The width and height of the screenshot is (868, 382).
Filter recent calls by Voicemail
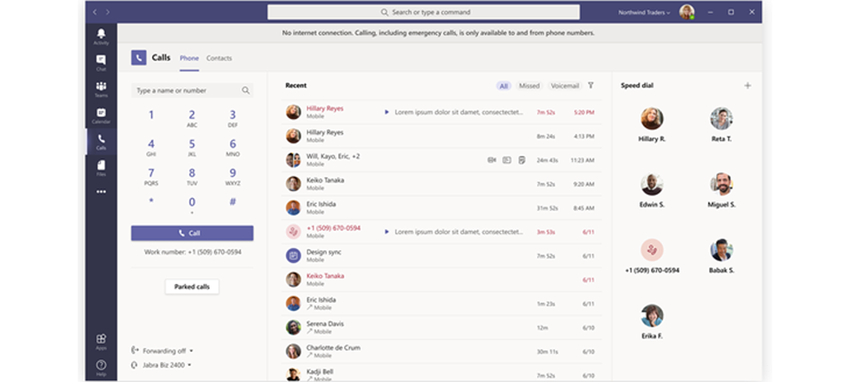tap(565, 86)
